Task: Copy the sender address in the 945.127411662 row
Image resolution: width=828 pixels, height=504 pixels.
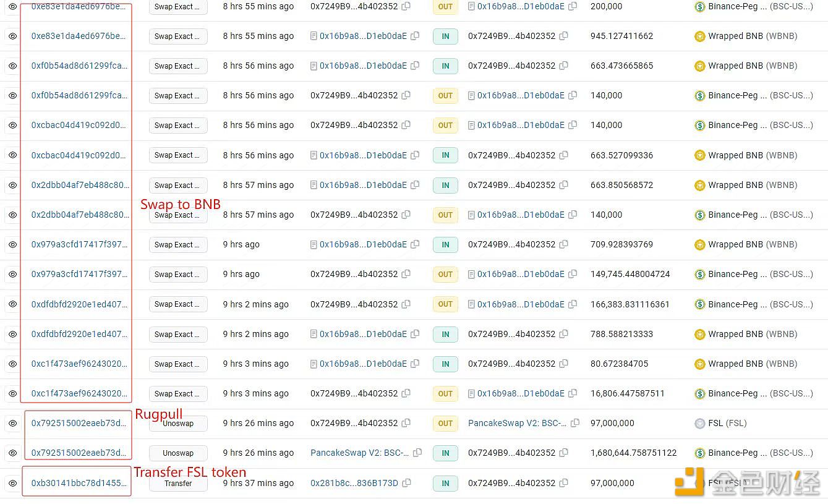Action: (x=415, y=36)
